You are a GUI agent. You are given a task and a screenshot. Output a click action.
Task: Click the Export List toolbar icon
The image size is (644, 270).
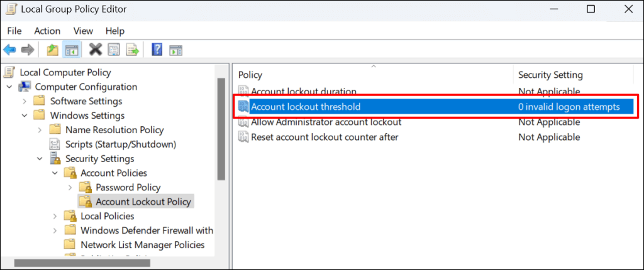(x=132, y=50)
